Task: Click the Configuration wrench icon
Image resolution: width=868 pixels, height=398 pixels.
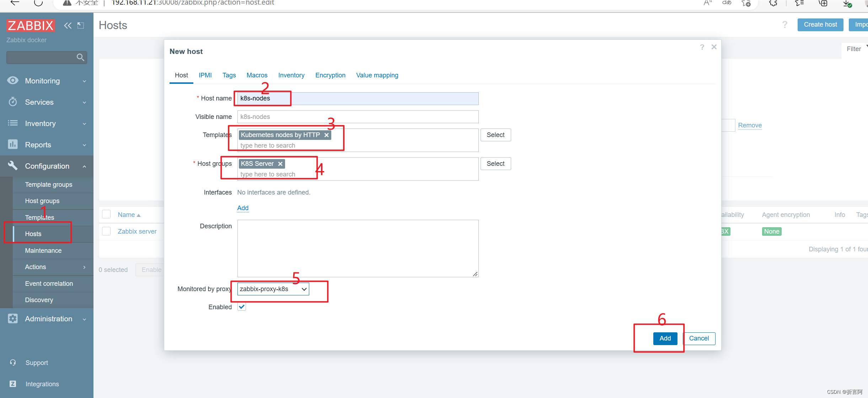Action: (13, 166)
